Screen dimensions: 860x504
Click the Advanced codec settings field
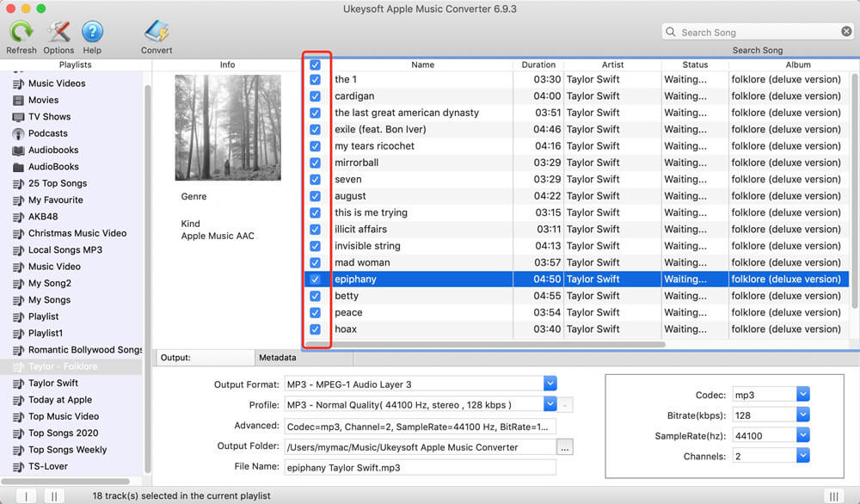click(421, 427)
